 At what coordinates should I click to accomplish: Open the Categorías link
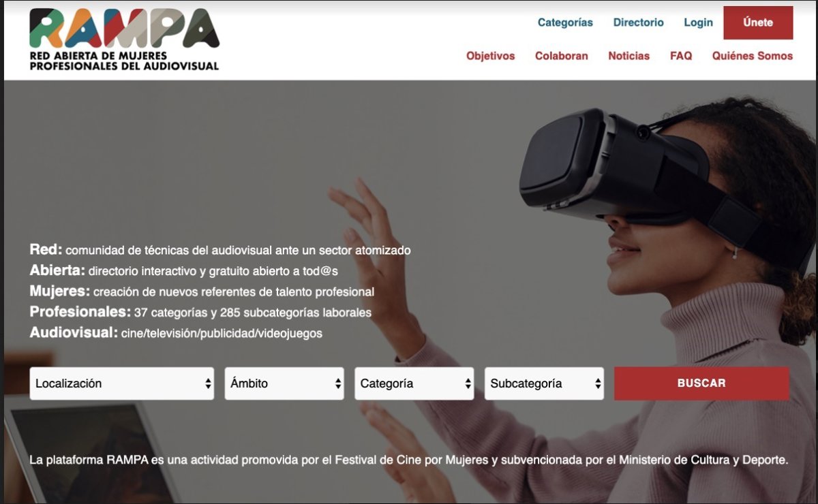tap(565, 22)
